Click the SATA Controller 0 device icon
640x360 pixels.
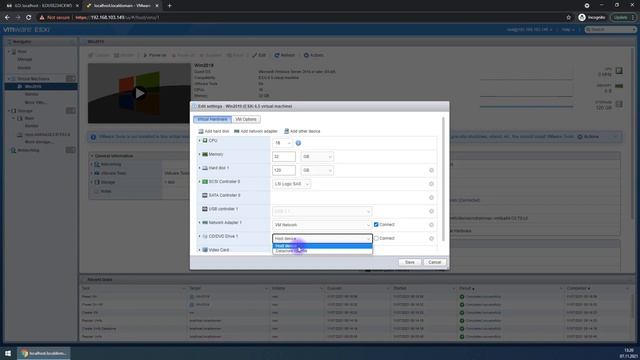coord(205,196)
